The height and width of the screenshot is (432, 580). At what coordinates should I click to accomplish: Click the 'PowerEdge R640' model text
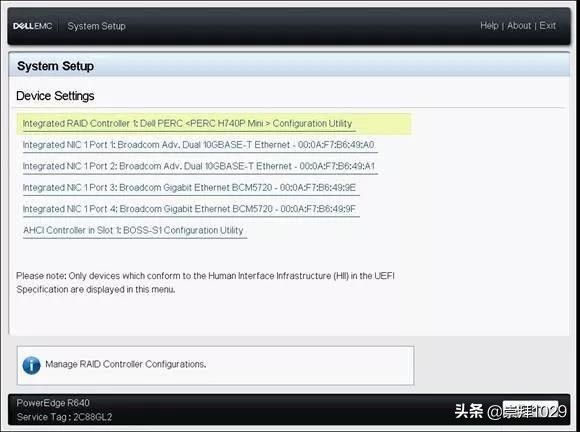click(53, 403)
